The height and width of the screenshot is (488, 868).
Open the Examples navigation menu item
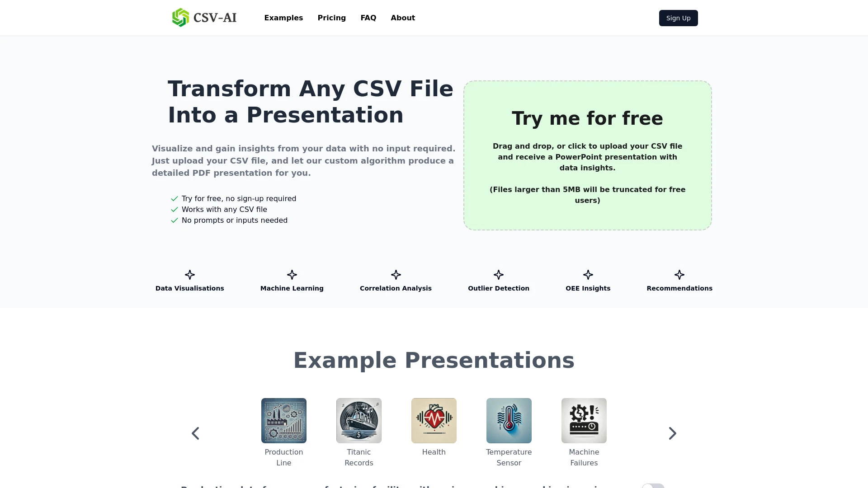283,18
